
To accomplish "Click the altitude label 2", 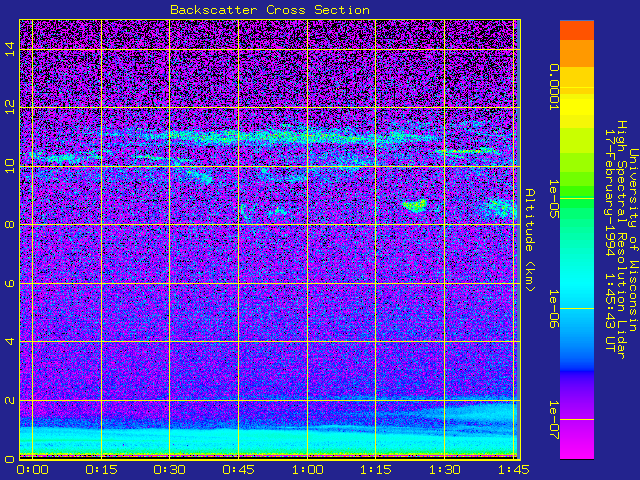I will (x=10, y=400).
